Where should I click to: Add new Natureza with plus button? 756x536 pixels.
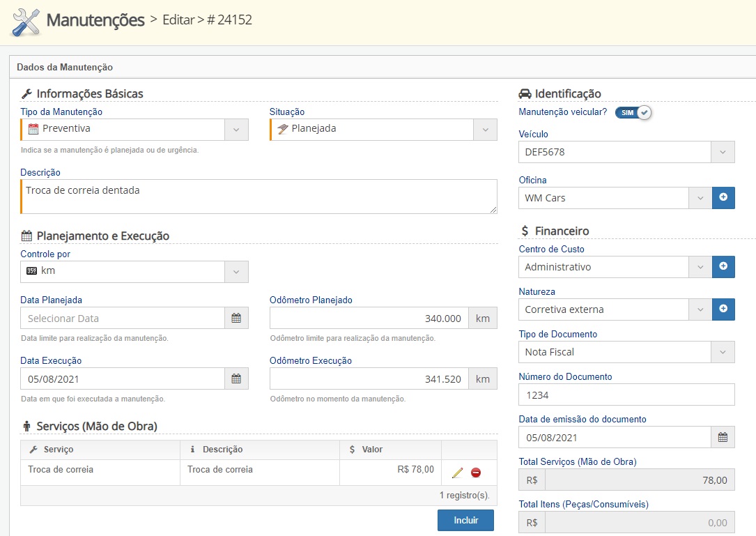click(x=723, y=309)
